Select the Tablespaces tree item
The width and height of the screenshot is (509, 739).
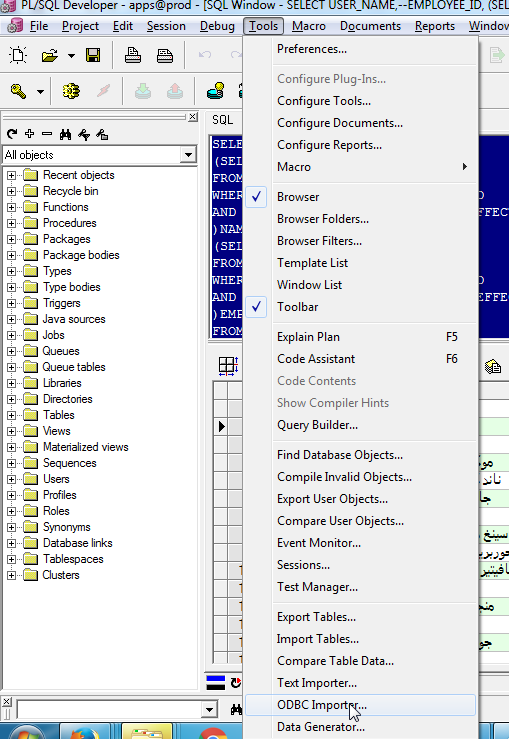click(73, 559)
